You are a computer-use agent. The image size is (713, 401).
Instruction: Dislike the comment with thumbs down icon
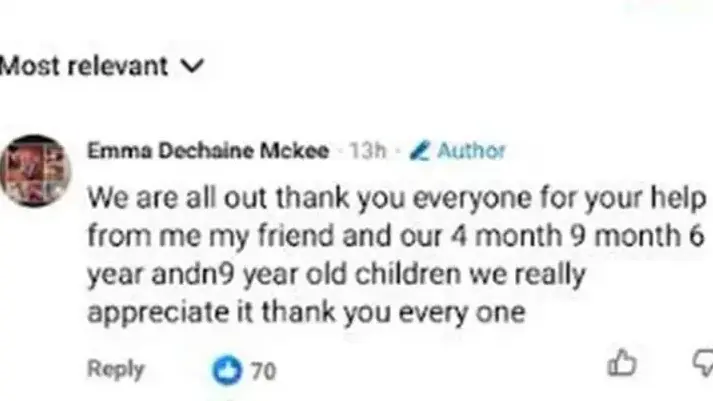click(703, 363)
